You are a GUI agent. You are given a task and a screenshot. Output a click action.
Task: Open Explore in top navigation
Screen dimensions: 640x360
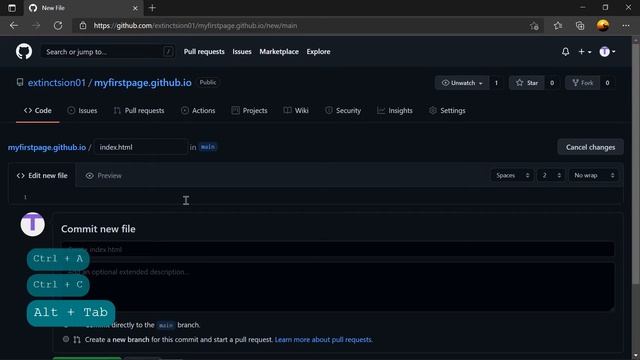pyautogui.click(x=318, y=52)
